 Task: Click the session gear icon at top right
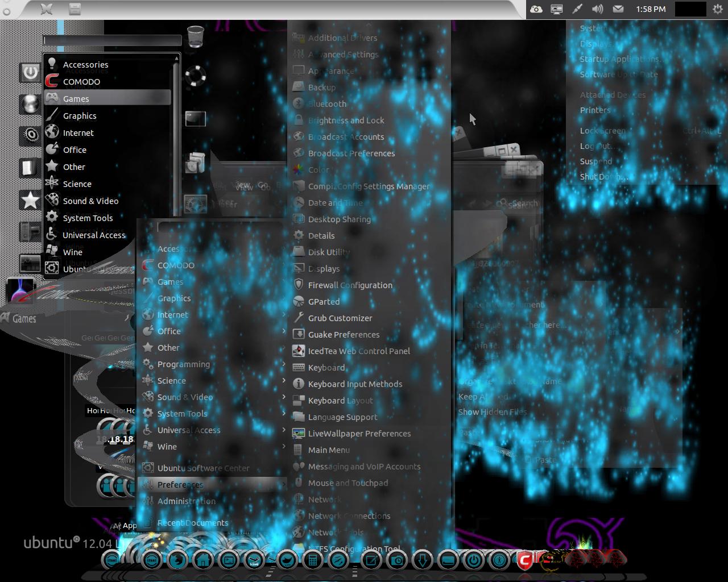(718, 9)
